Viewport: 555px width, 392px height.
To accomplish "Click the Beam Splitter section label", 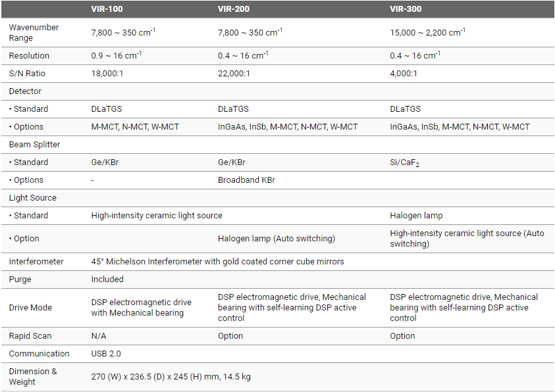I will [34, 145].
